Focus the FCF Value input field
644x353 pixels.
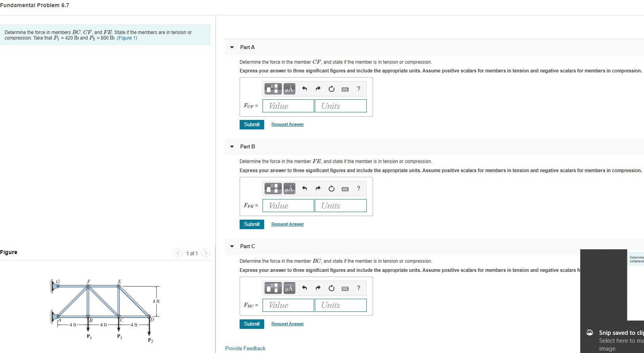coord(288,106)
